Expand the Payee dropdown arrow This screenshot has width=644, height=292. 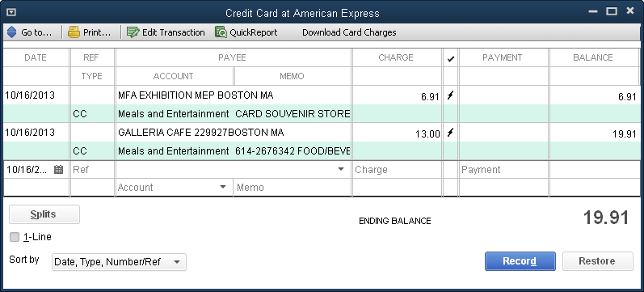(x=341, y=169)
